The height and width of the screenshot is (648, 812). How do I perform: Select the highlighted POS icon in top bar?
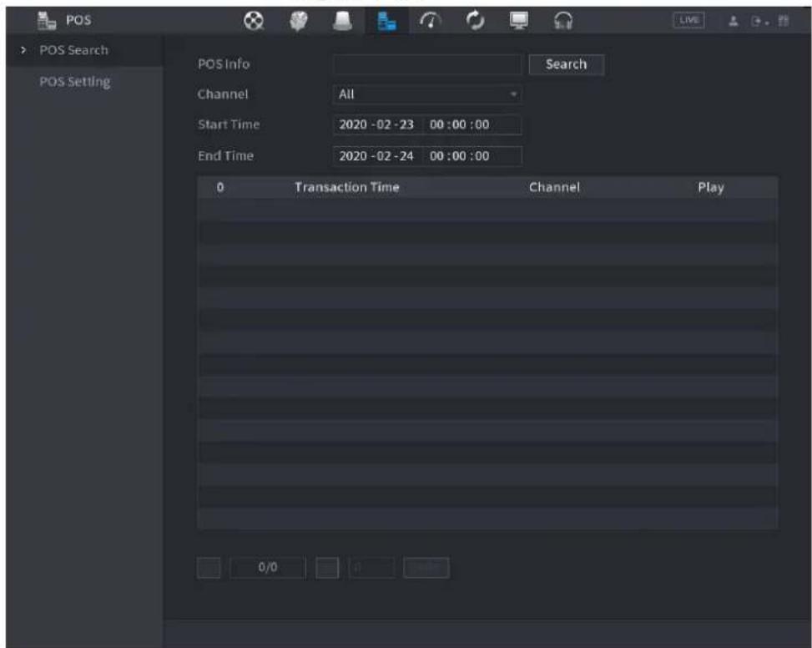coord(386,22)
